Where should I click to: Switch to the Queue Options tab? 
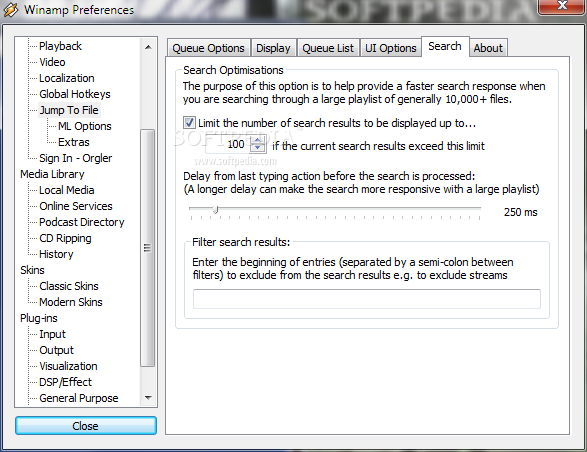pyautogui.click(x=209, y=48)
